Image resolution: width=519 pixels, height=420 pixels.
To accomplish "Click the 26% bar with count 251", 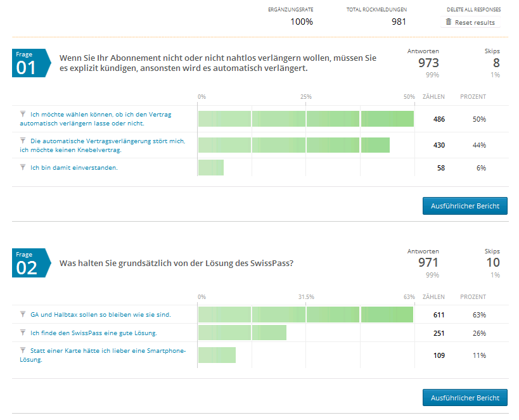I will [x=242, y=333].
